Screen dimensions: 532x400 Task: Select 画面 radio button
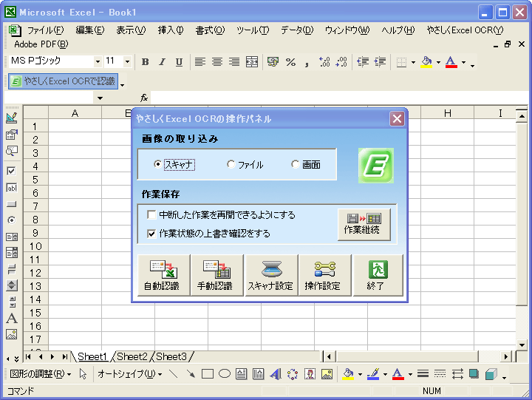click(x=295, y=164)
